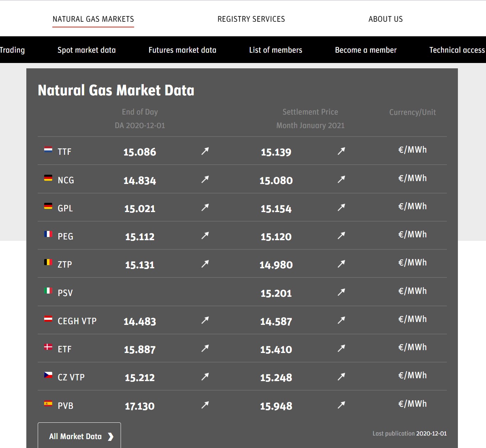Switch to Registry Services section
Viewport: 486px width, 448px height.
coord(251,19)
